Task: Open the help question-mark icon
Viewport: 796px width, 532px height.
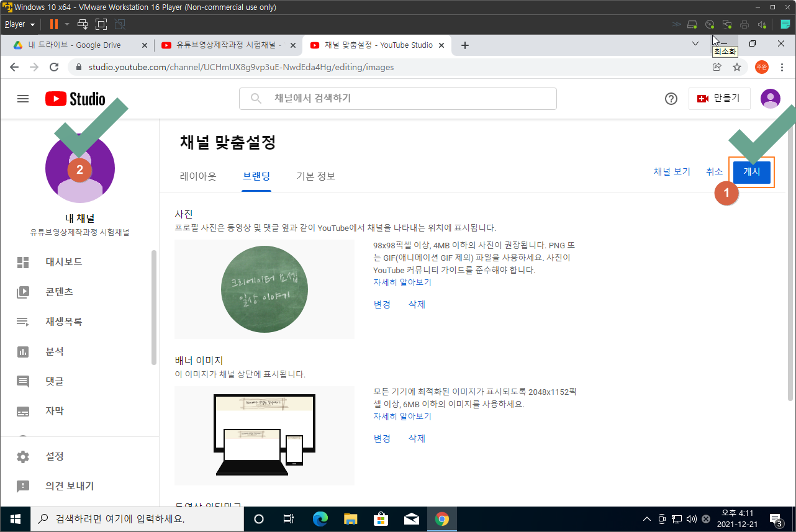Action: click(671, 99)
